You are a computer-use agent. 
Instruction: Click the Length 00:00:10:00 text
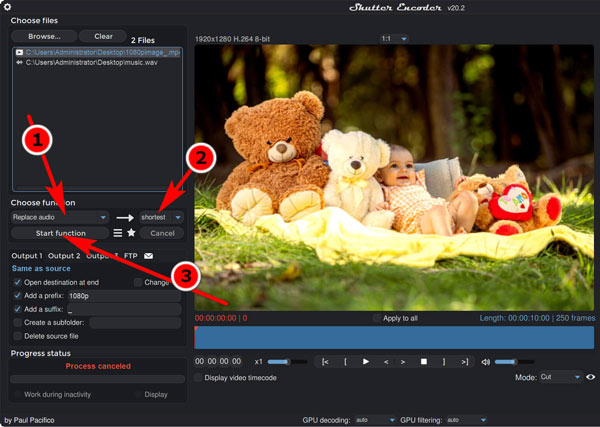pyautogui.click(x=537, y=318)
